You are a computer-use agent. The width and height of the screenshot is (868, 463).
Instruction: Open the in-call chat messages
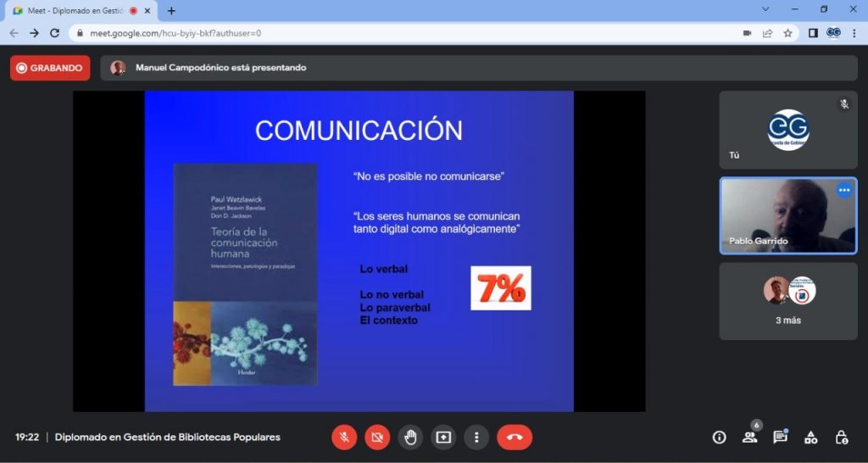pyautogui.click(x=780, y=438)
